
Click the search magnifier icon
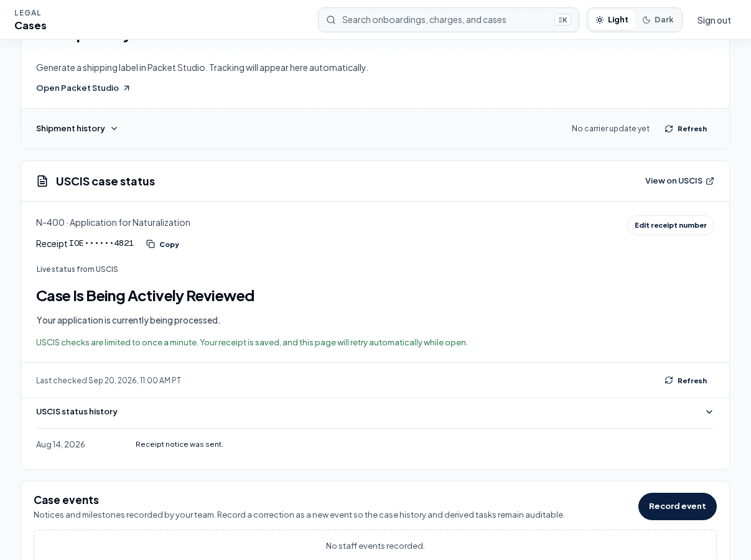pyautogui.click(x=331, y=20)
